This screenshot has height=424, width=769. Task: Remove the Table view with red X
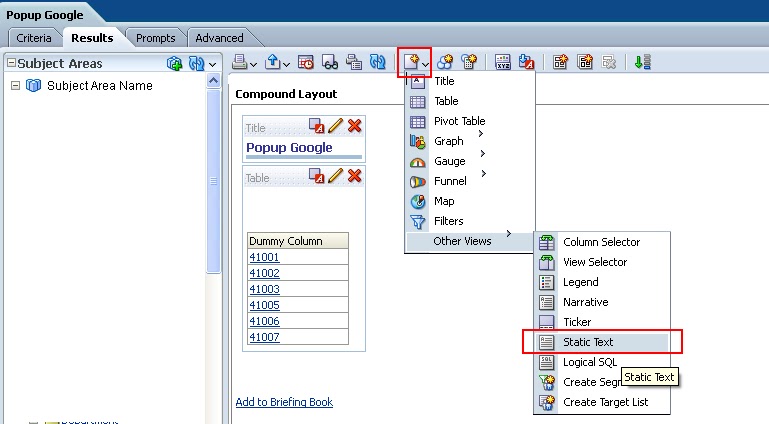click(x=355, y=175)
